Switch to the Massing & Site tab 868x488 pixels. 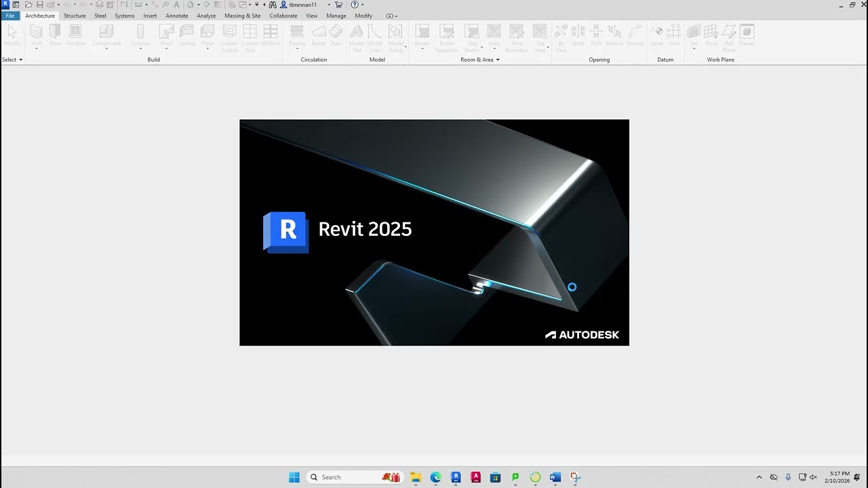[x=243, y=16]
